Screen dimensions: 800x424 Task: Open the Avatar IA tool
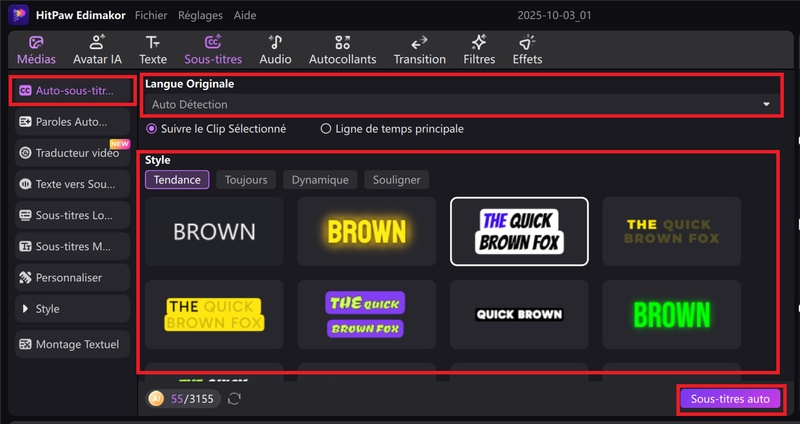tap(97, 50)
